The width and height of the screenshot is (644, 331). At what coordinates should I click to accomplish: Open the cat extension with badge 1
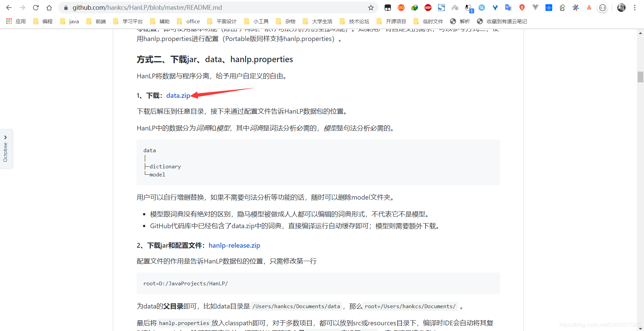pos(469,8)
